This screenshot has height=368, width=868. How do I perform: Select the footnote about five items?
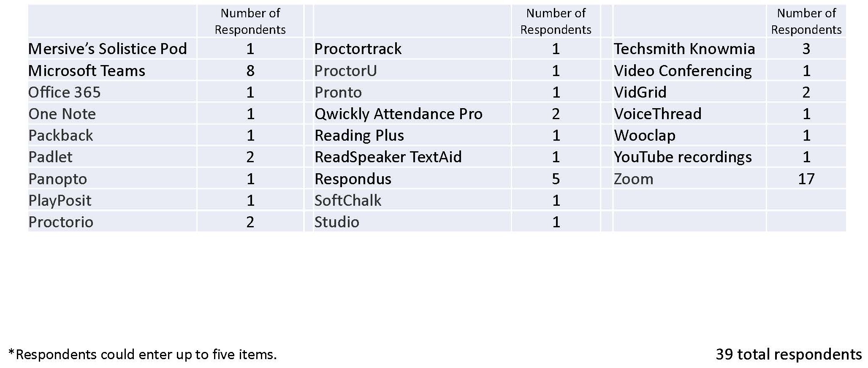143,354
